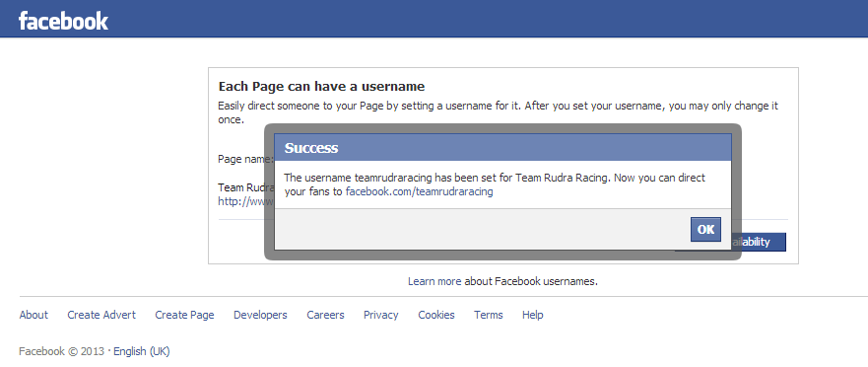Confirm the Success dialog with OK

click(x=705, y=230)
